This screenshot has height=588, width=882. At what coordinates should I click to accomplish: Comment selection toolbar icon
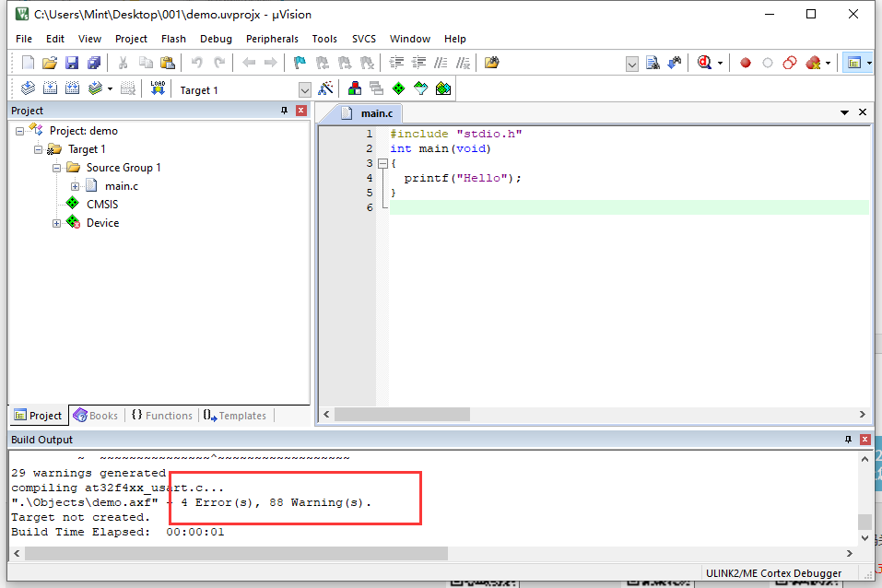[x=441, y=63]
